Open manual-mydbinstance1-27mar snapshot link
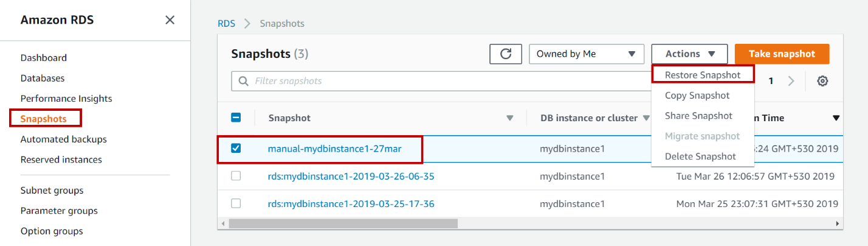The width and height of the screenshot is (868, 246). pos(334,148)
